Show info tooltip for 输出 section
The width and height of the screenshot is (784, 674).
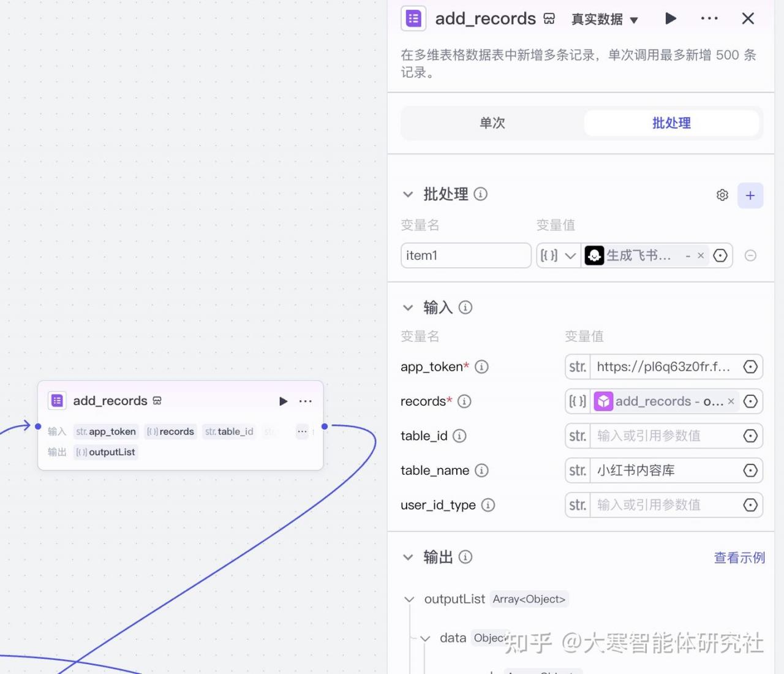466,557
